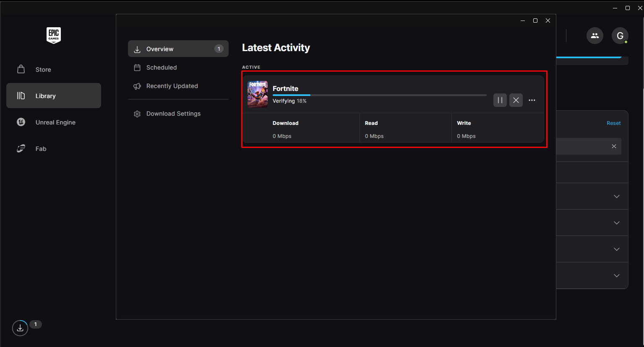This screenshot has height=347, width=644.
Task: Click the "ACTIVE" section label
Action: [251, 67]
